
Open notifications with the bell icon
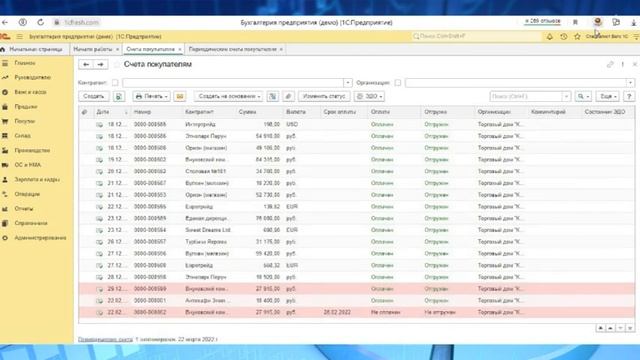point(549,36)
